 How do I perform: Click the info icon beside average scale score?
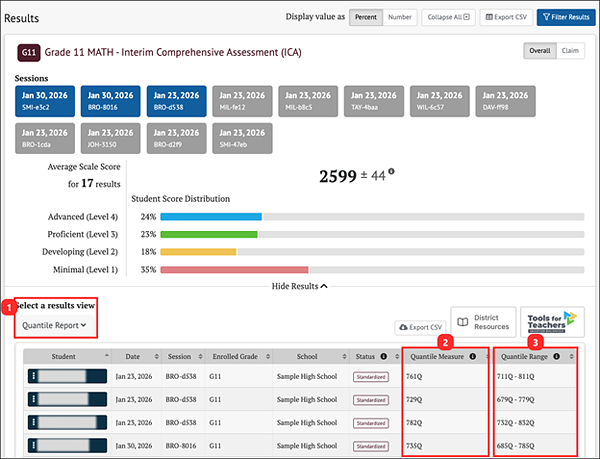(391, 171)
